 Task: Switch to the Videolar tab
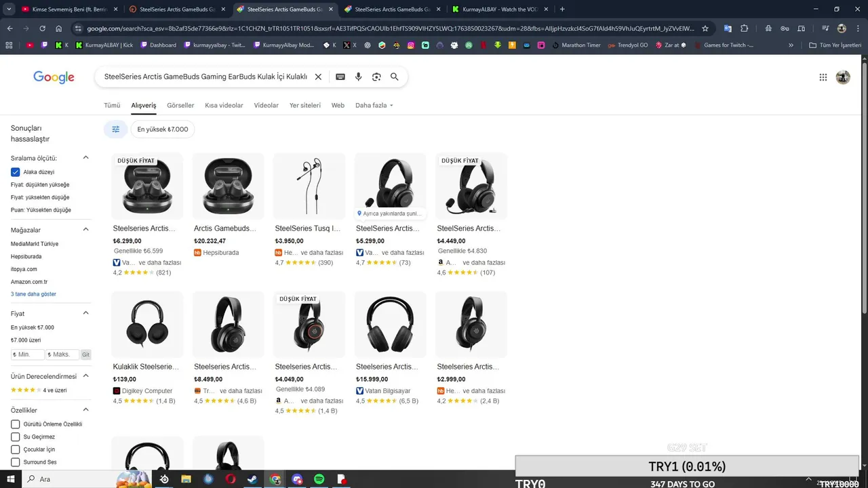point(267,106)
